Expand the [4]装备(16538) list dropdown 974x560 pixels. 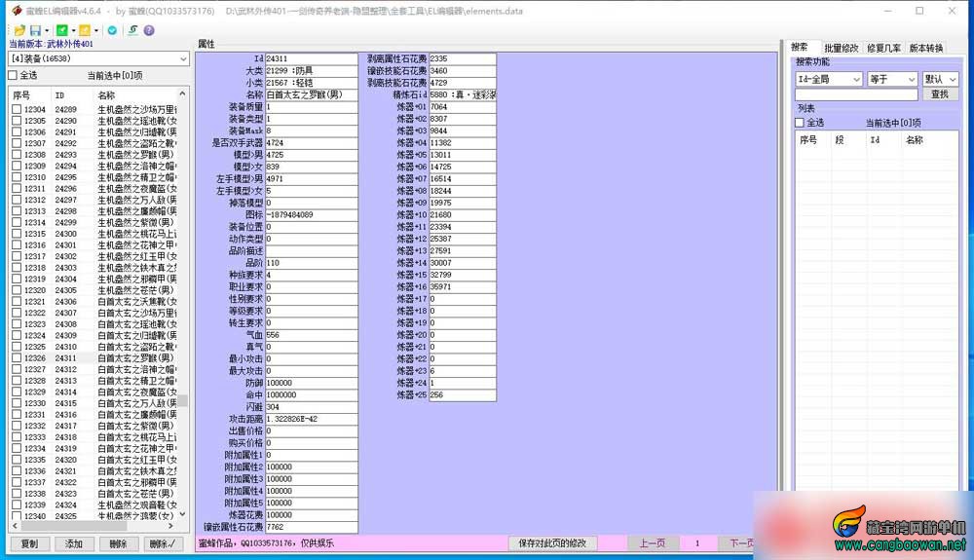click(x=183, y=58)
